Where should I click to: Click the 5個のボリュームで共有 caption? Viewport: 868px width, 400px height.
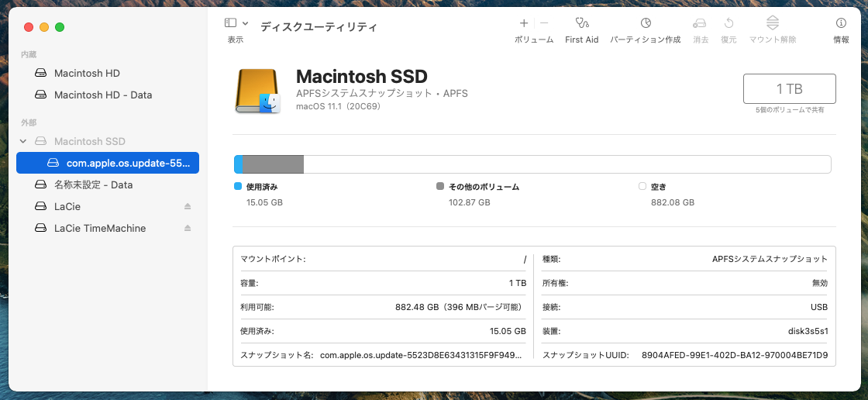790,110
